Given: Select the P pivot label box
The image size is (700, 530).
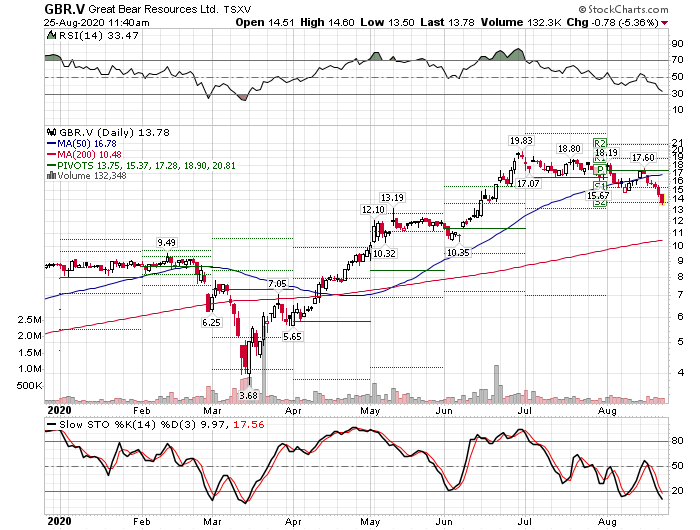Looking at the screenshot, I should (600, 169).
